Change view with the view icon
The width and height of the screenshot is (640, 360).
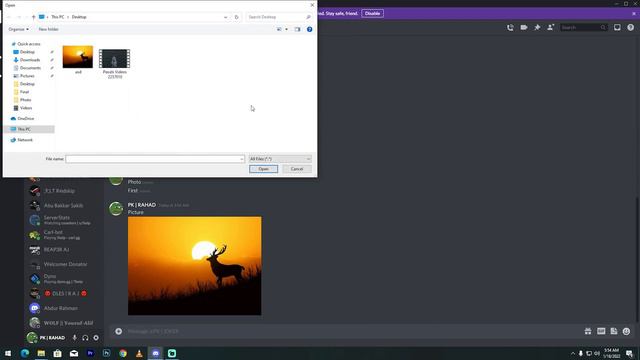click(279, 29)
